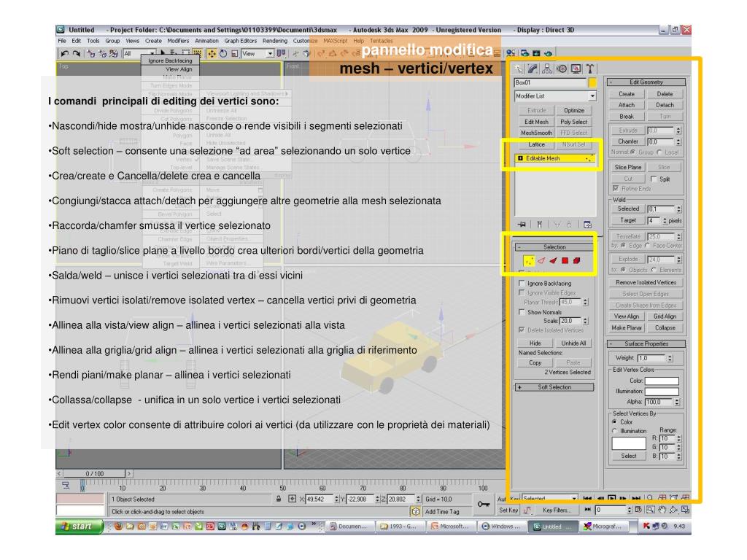Open the Animation menu
The width and height of the screenshot is (747, 560).
click(x=206, y=41)
